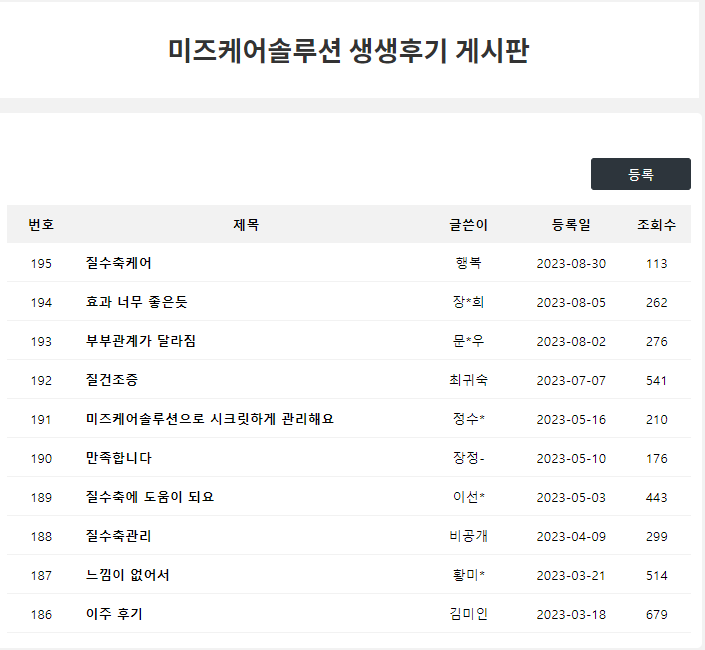Open the post 느낌이 없어서
This screenshot has width=705, height=650.
(128, 575)
